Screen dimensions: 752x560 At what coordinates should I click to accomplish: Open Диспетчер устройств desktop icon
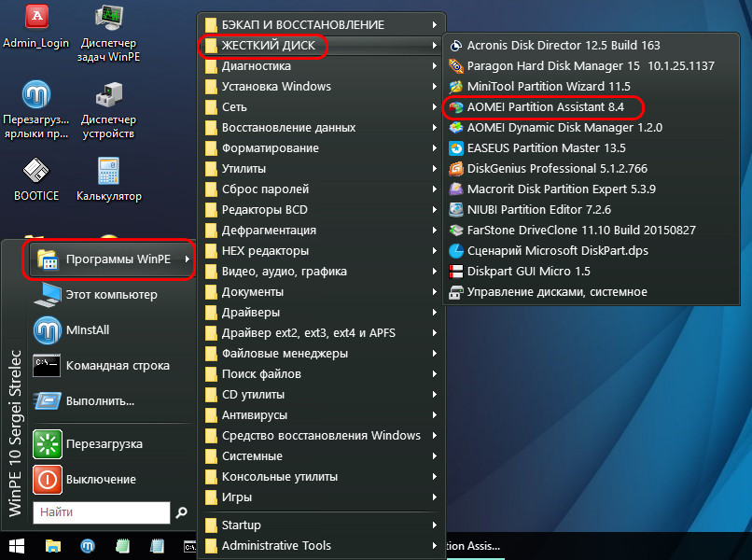[109, 110]
